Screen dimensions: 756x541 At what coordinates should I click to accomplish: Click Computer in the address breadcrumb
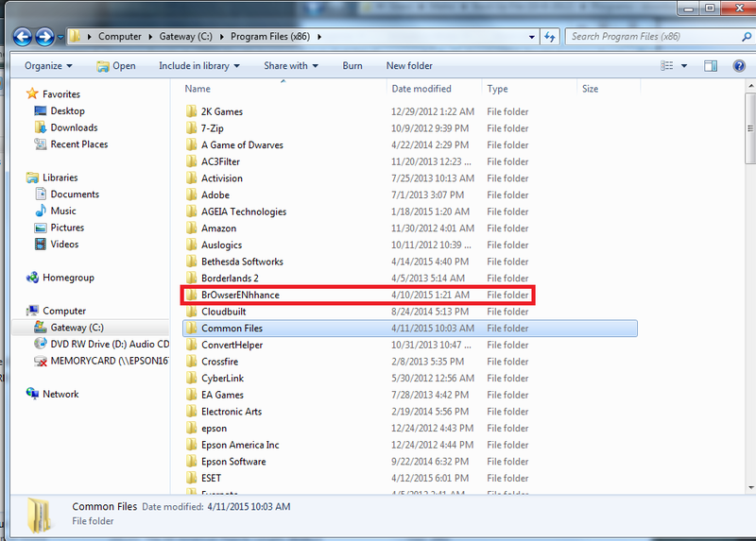[120, 37]
